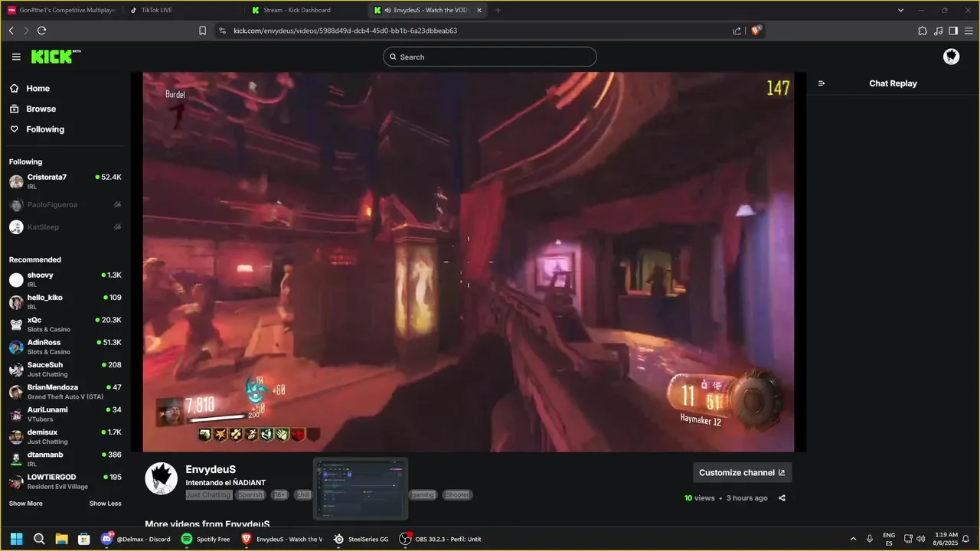Open recommended channel xQc
The image size is (980, 551).
click(x=64, y=324)
